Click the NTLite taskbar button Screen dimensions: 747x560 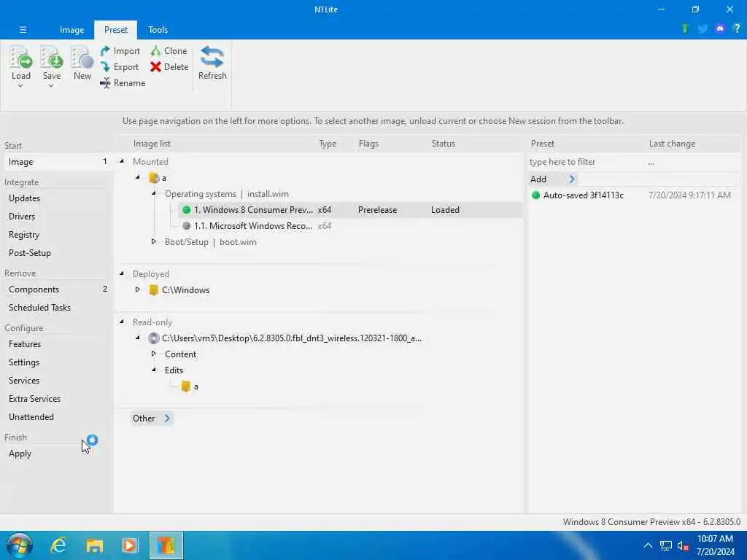click(x=166, y=545)
